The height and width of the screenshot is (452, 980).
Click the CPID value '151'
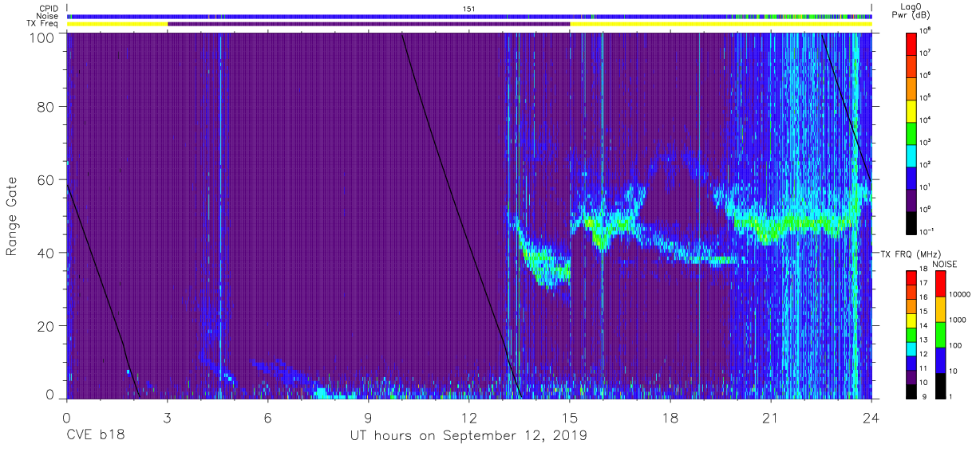tap(468, 8)
